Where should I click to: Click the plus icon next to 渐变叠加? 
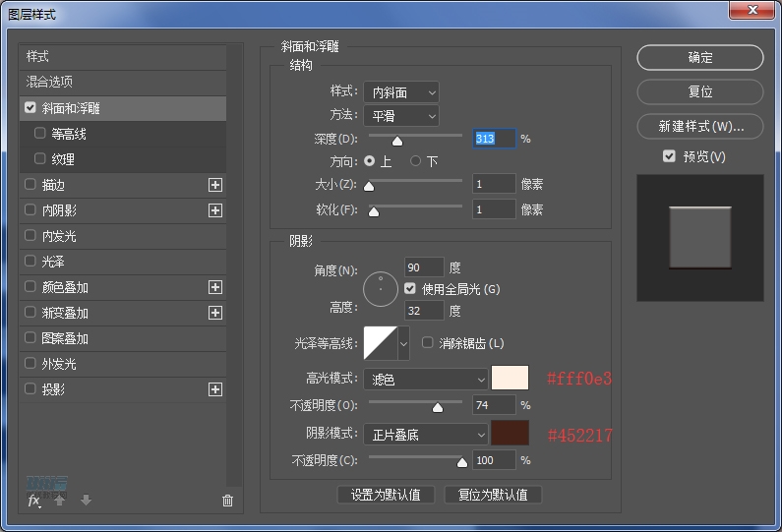[x=215, y=313]
